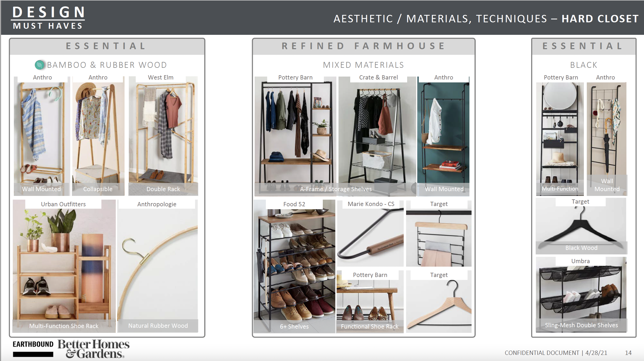The width and height of the screenshot is (644, 361).
Task: Click the 'West Elm' label
Action: [161, 77]
